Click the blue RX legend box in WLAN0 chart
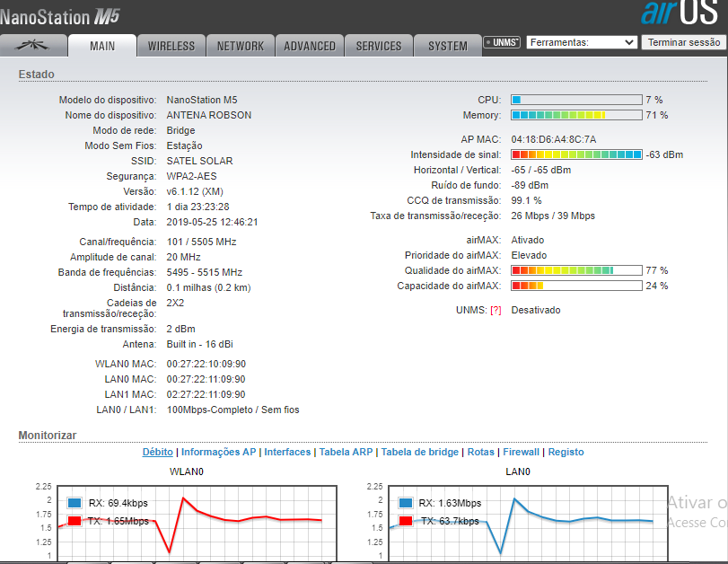The width and height of the screenshot is (728, 564). click(75, 503)
